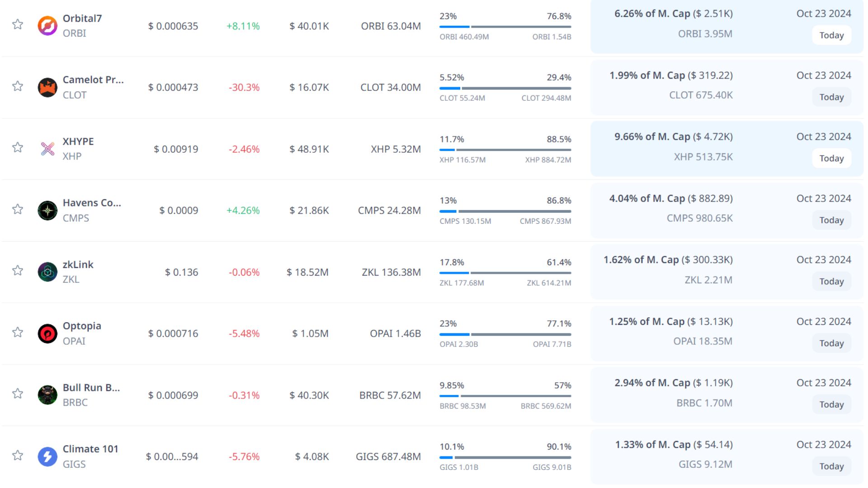Image resolution: width=868 pixels, height=488 pixels.
Task: Select the Optopia next unlock cell
Action: (x=726, y=333)
